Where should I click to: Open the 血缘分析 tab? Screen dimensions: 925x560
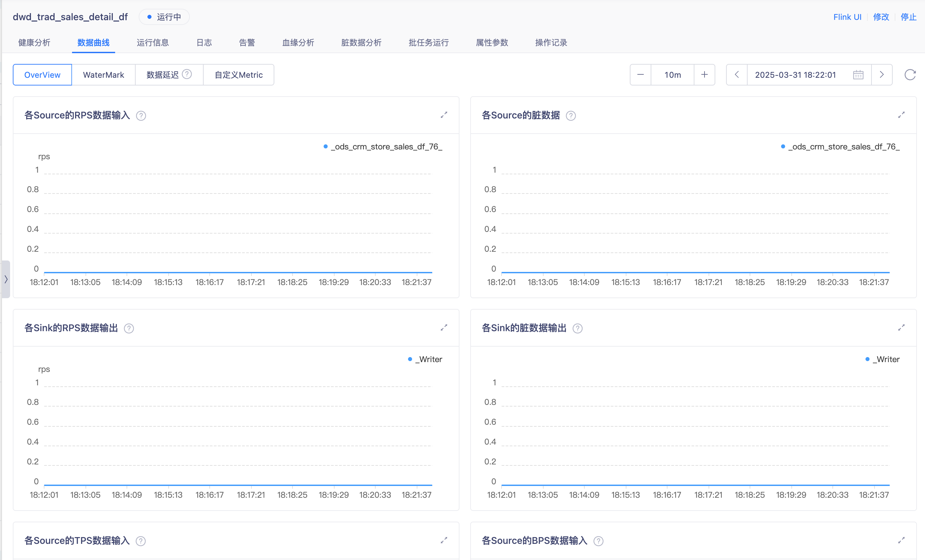click(x=299, y=42)
